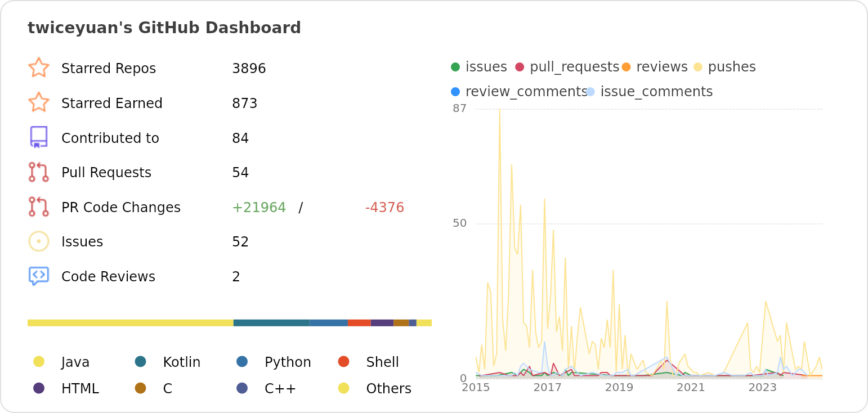The height and width of the screenshot is (413, 868).
Task: Click the 50 y-axis label
Action: tap(460, 223)
